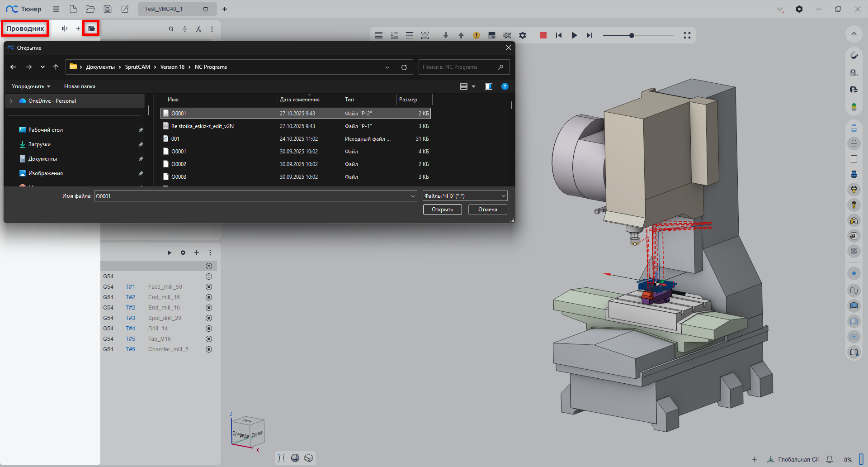The image size is (868, 467).
Task: Click the zoom-to-fit icon below viewport
Action: [282, 458]
